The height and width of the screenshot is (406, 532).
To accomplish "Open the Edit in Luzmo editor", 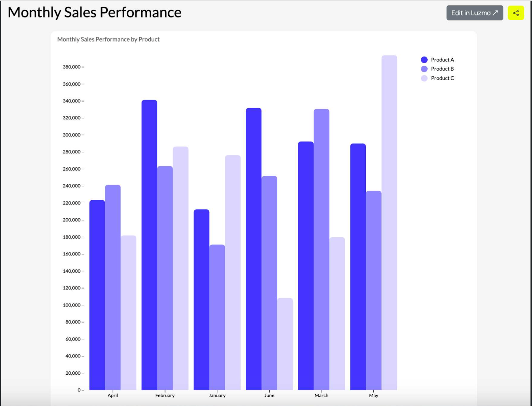I will [x=474, y=13].
